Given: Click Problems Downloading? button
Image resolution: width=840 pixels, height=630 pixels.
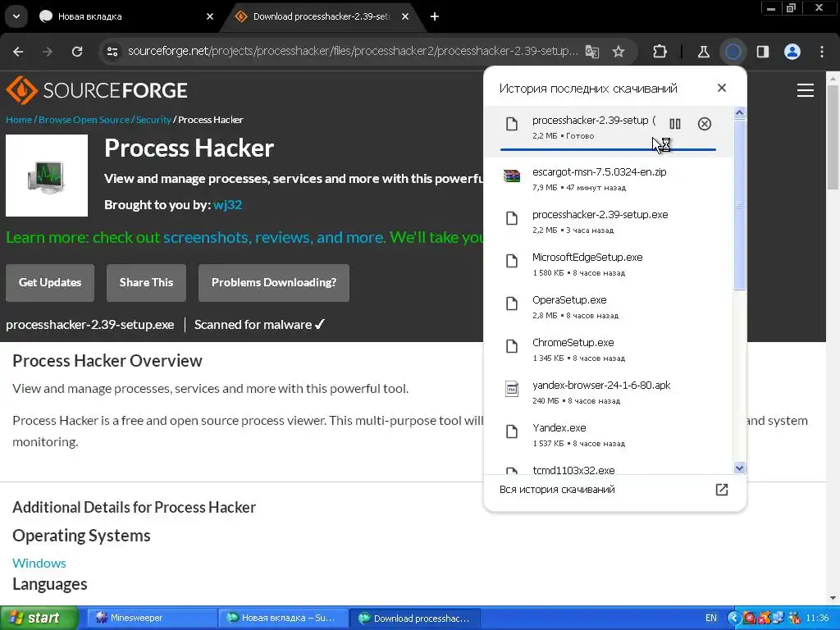Looking at the screenshot, I should click(274, 282).
